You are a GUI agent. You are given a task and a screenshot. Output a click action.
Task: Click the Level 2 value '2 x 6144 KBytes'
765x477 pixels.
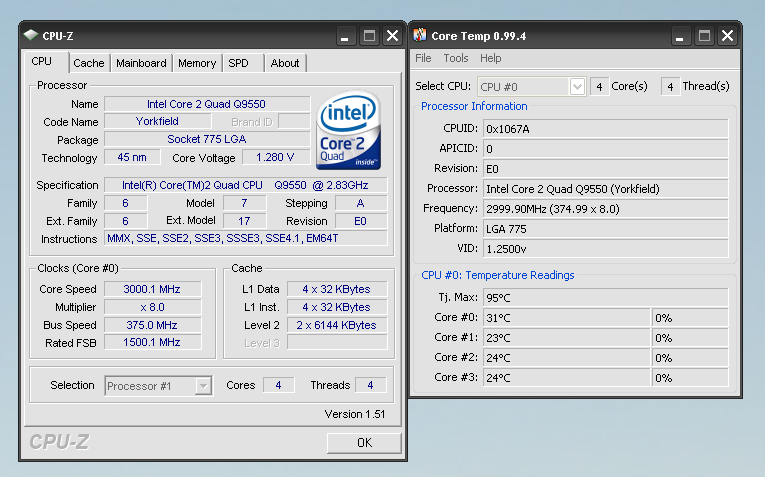[x=337, y=325]
